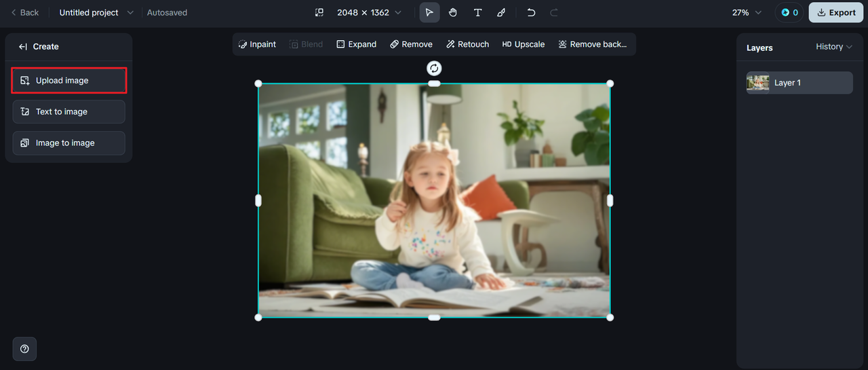The width and height of the screenshot is (868, 370).
Task: Select the Retouch tool
Action: pyautogui.click(x=467, y=44)
